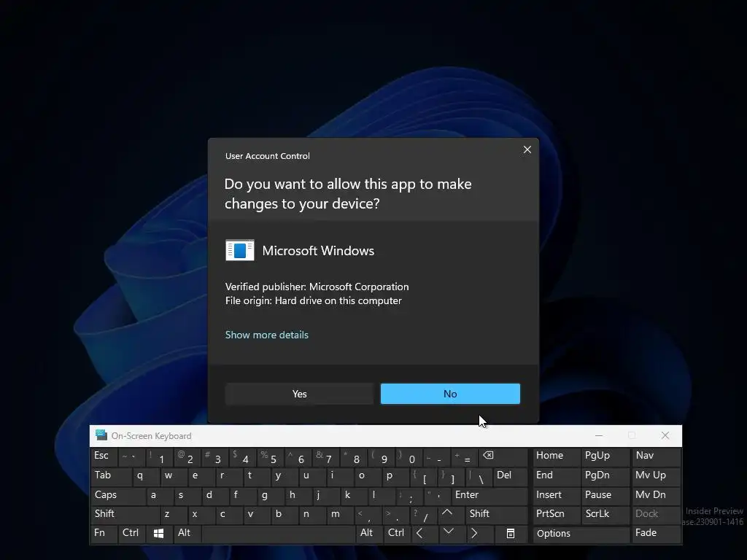Toggle the left Ctrl key

(x=132, y=533)
